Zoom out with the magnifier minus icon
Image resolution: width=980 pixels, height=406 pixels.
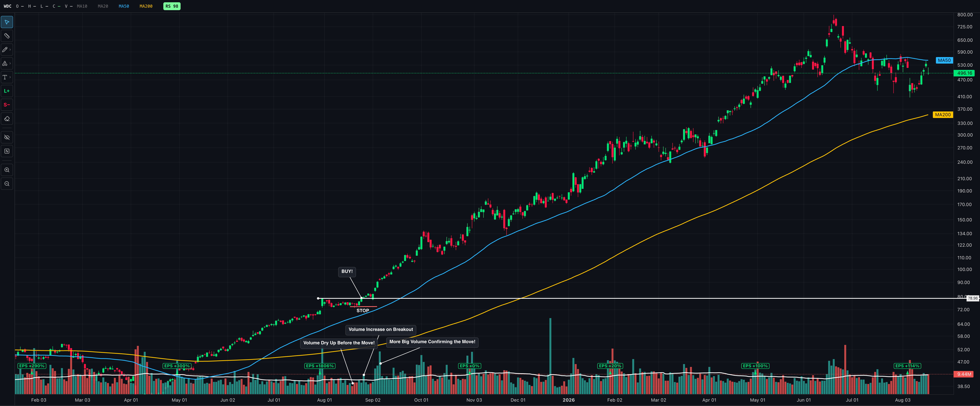click(x=7, y=184)
